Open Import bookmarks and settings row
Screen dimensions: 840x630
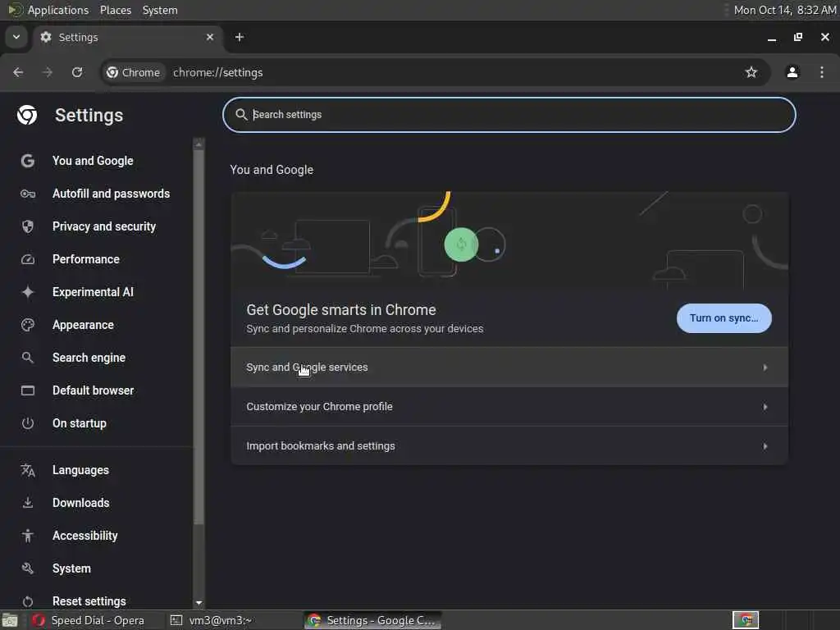509,446
